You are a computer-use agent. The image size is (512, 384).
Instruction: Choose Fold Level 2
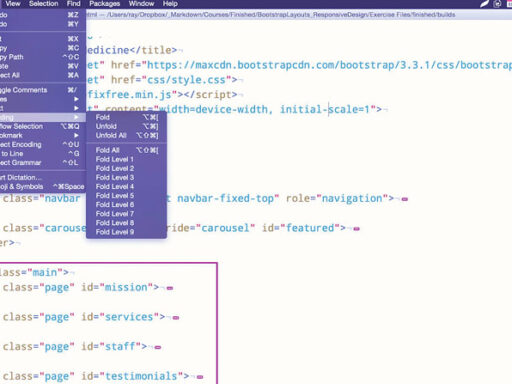pyautogui.click(x=126, y=168)
